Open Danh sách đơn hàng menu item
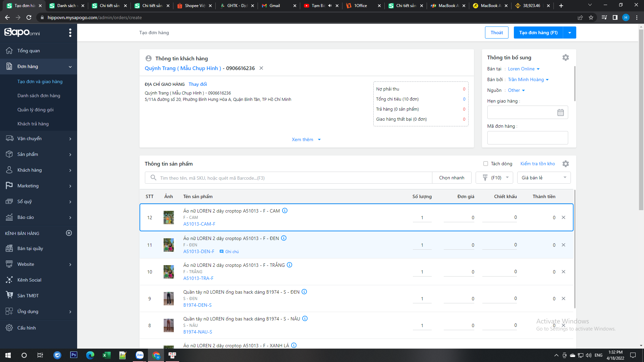The image size is (644, 362). click(x=39, y=96)
